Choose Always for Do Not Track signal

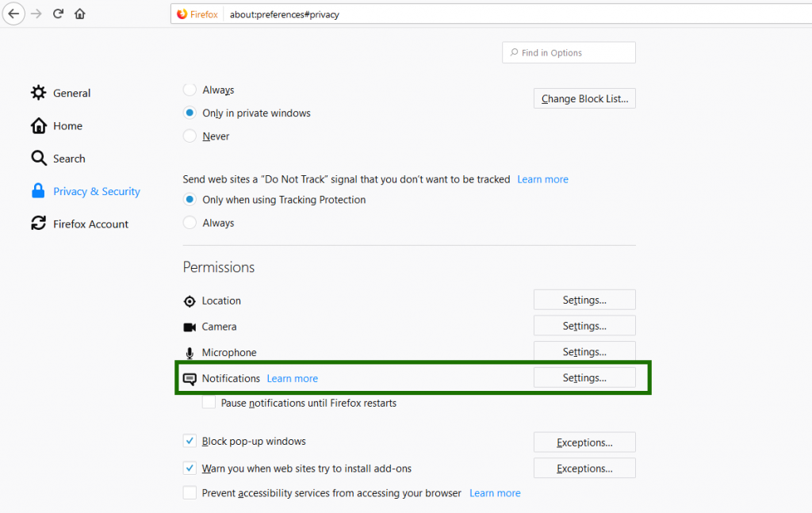189,223
